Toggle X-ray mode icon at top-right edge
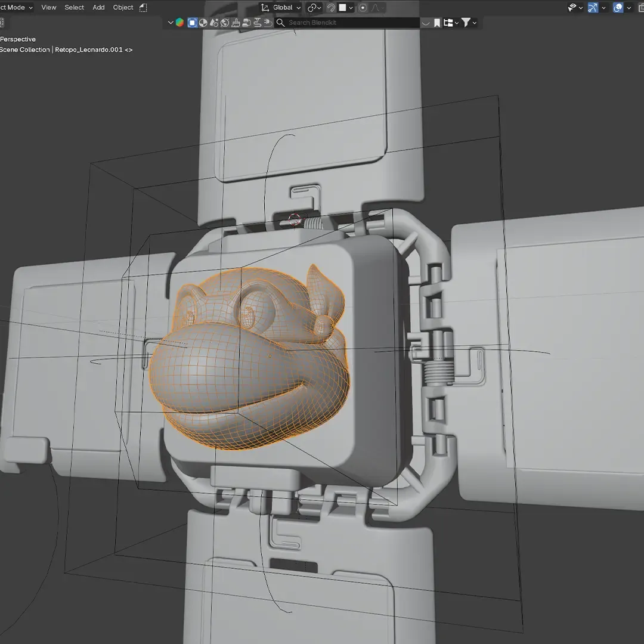 pos(640,7)
